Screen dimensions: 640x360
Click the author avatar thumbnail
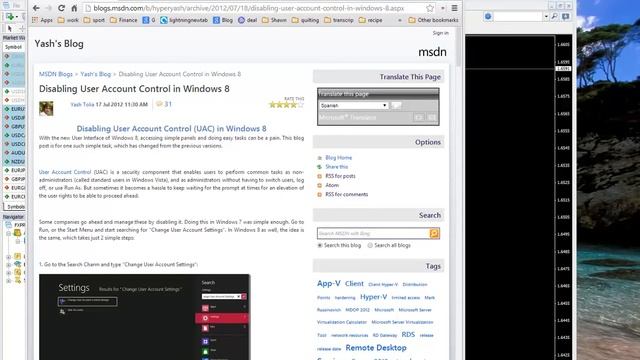46,109
